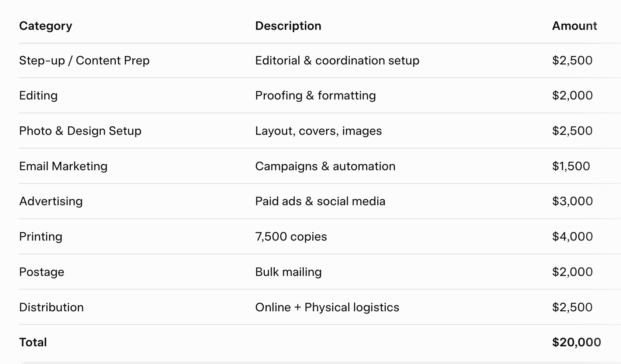Screen dimensions: 621x364
Task: Click the Layout, covers, images description
Action: pyautogui.click(x=318, y=131)
